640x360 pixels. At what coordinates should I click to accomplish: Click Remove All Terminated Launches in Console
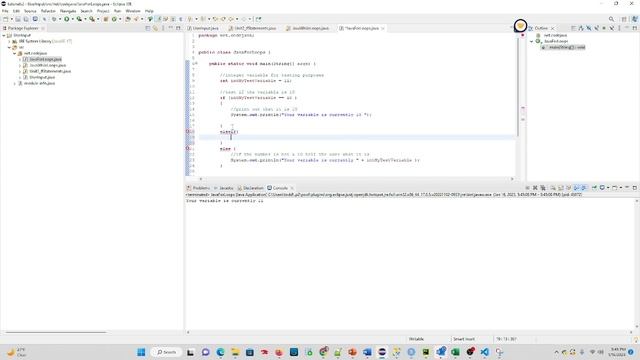click(543, 188)
